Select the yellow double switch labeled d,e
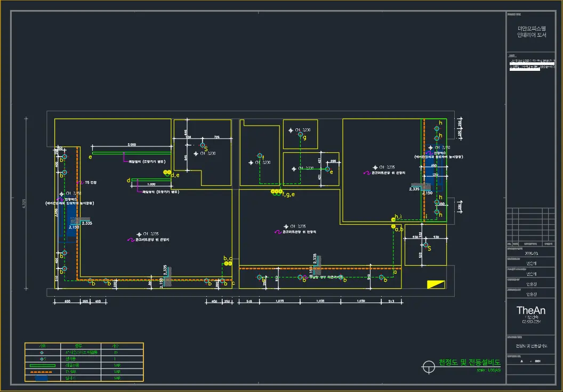This screenshot has height=392, width=563. point(167,173)
